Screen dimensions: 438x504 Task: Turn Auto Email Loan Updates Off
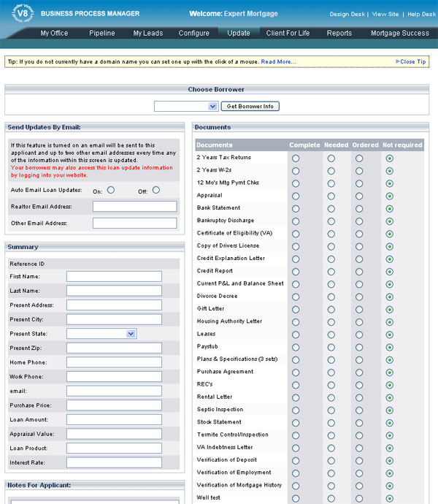[155, 190]
